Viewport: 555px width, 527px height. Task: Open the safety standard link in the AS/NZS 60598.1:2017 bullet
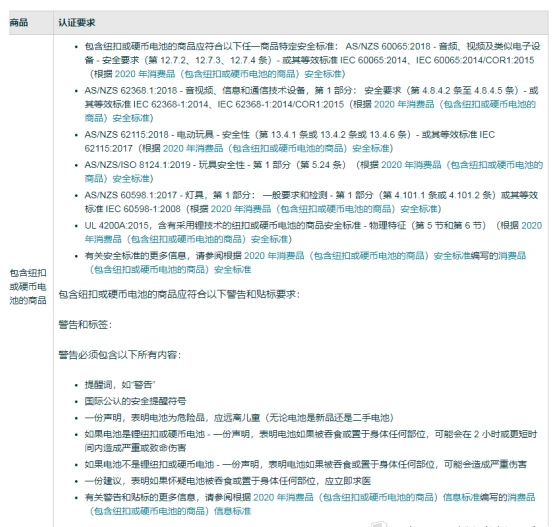tap(325, 209)
